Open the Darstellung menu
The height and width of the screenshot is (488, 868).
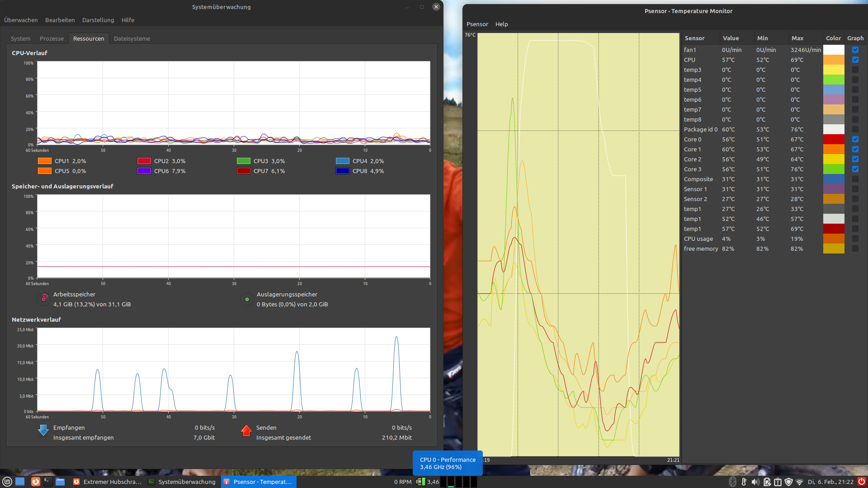click(x=98, y=20)
